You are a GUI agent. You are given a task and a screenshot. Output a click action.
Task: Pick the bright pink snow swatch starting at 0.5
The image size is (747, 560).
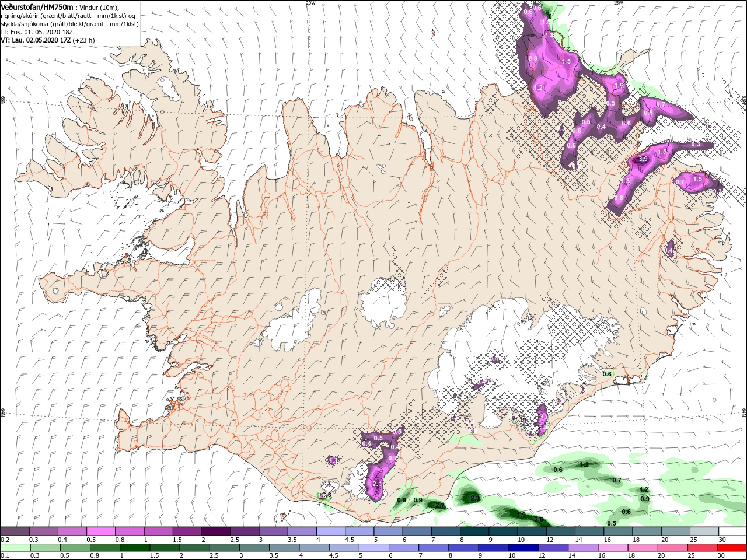100,531
